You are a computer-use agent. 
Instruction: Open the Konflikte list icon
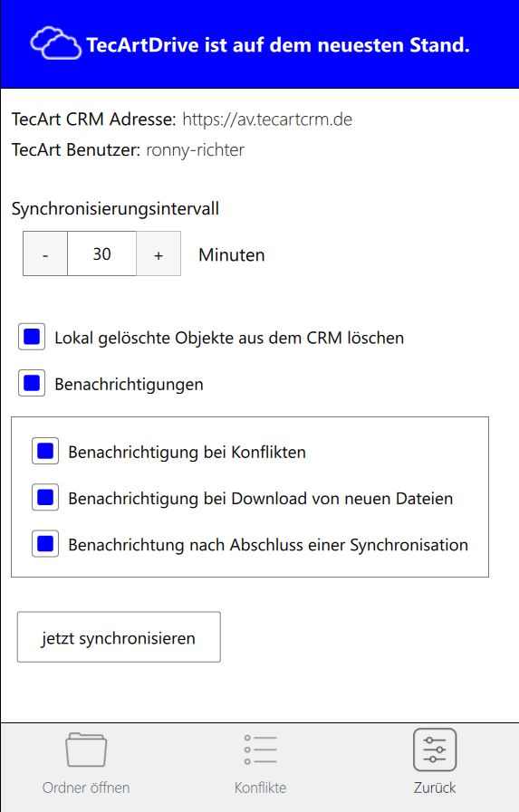[260, 750]
